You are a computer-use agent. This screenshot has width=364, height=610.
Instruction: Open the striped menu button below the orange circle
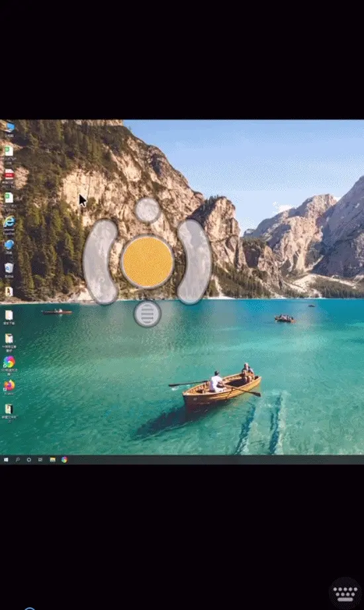point(148,313)
